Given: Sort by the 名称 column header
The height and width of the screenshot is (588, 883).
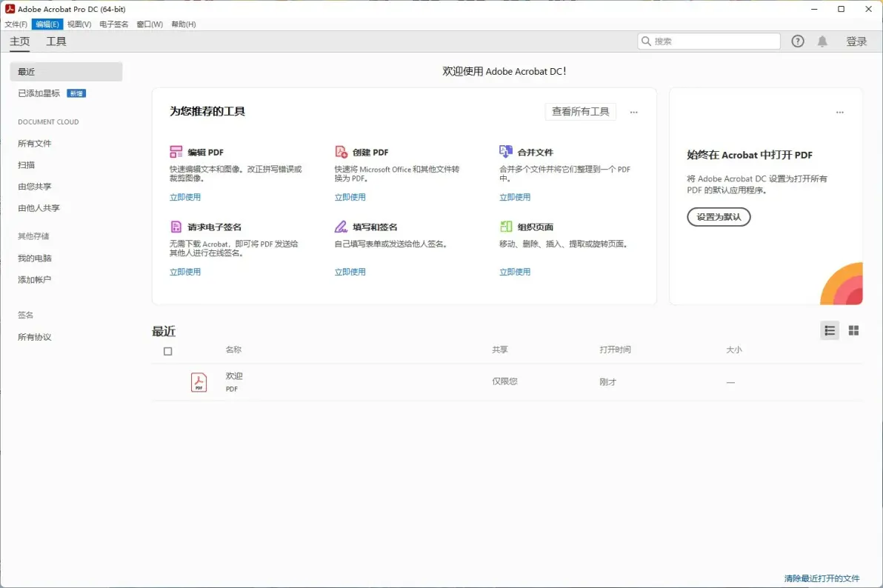Looking at the screenshot, I should point(233,350).
